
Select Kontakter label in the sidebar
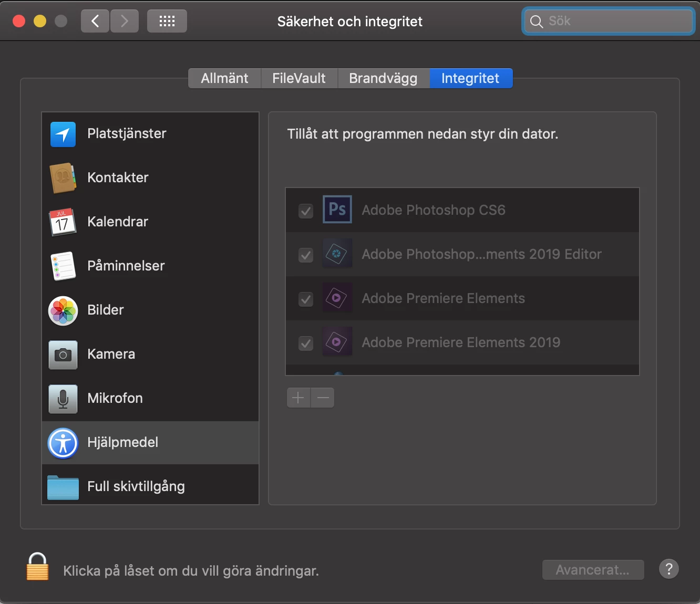pyautogui.click(x=118, y=178)
